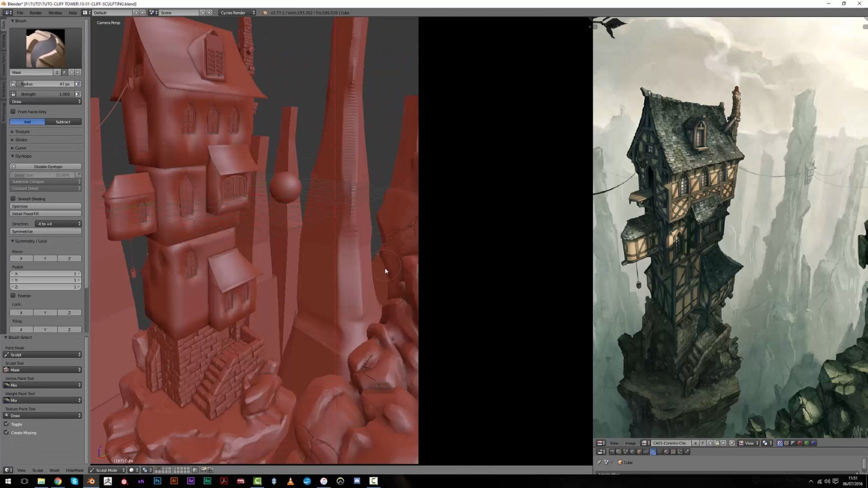Unlink the CA01-Corentin image datablock
868x488 pixels.
723,443
